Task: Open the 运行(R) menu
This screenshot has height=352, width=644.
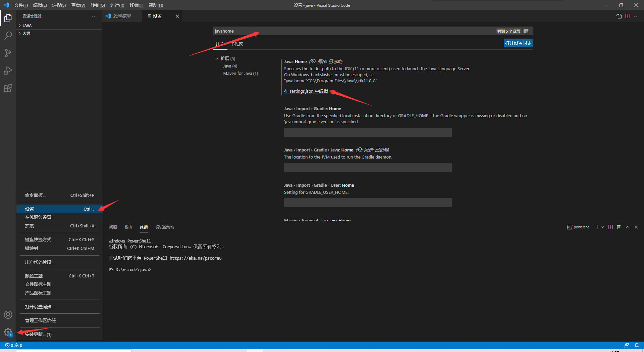Action: tap(117, 5)
